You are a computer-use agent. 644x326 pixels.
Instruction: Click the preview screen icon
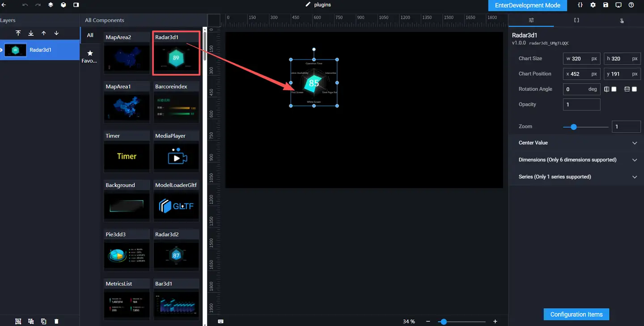619,5
